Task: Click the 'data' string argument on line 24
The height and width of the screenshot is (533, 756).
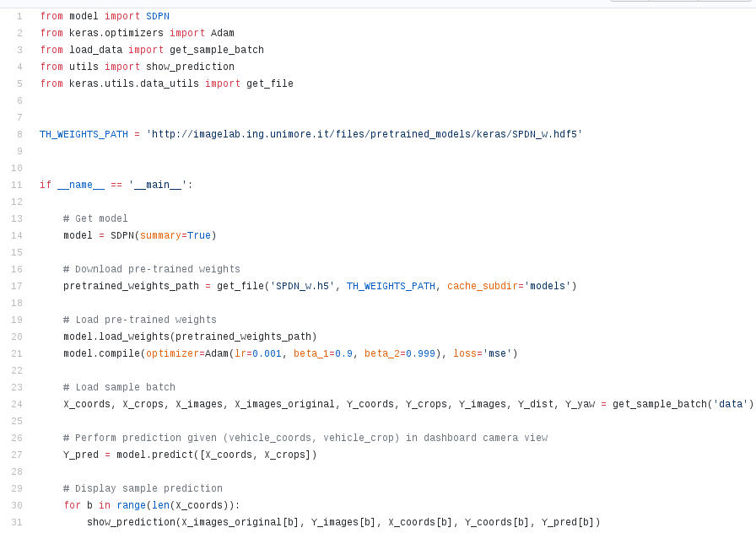Action: (731, 404)
